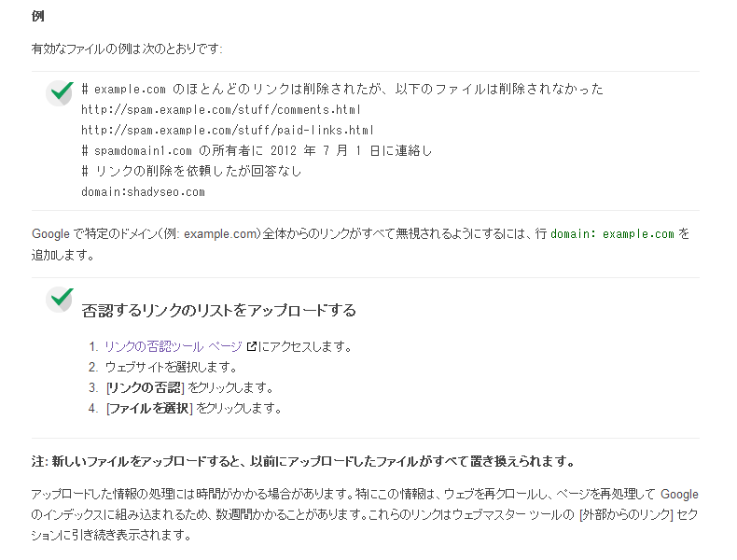737x560 pixels.
Task: Click the 例 heading
Action: (38, 16)
